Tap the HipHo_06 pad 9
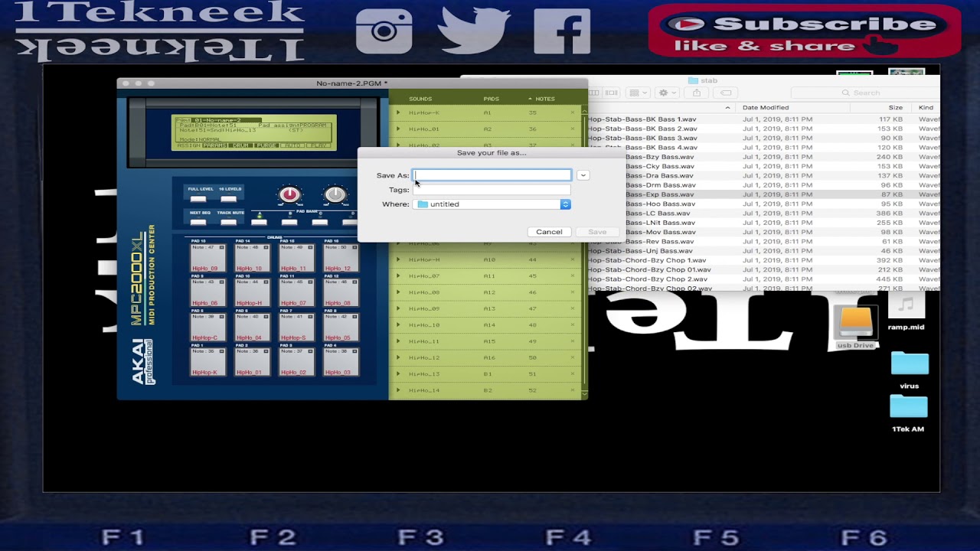This screenshot has width=980, height=551. pos(207,292)
